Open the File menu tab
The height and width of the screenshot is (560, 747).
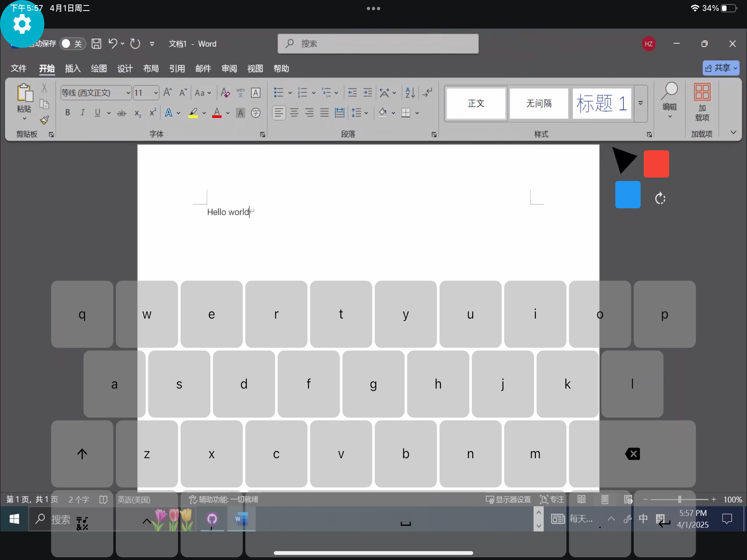tap(18, 69)
